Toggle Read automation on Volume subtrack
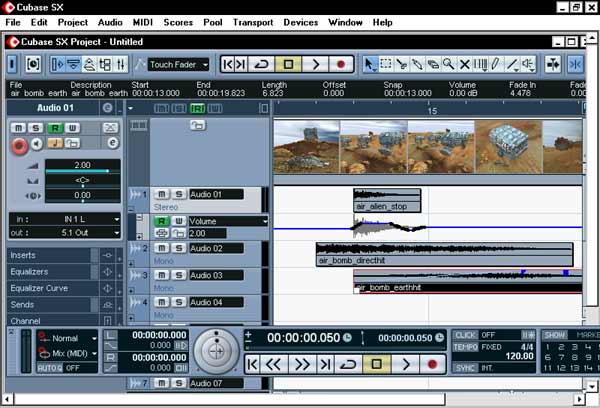Viewport: 600px width, 408px height. coord(163,221)
